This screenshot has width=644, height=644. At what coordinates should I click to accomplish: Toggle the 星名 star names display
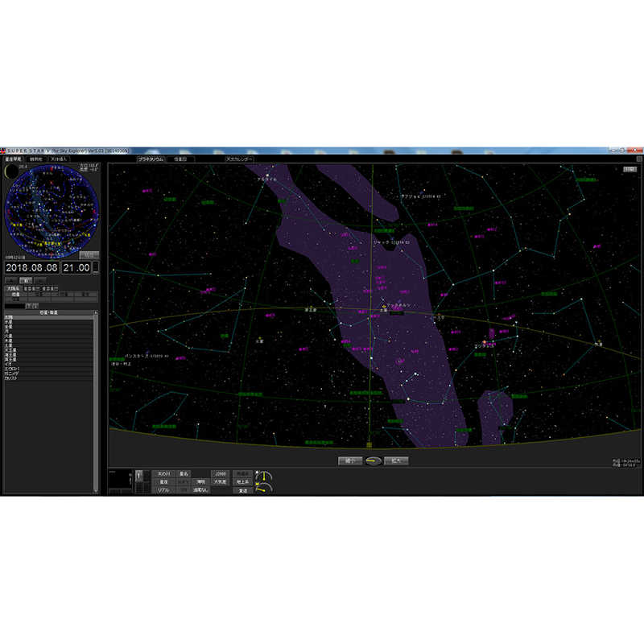(184, 474)
